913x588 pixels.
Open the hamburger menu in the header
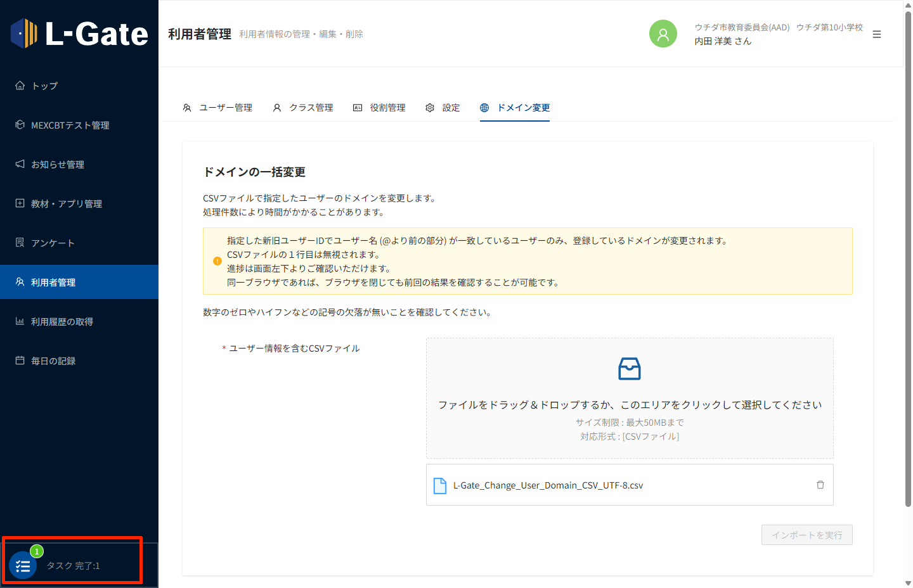pos(876,34)
